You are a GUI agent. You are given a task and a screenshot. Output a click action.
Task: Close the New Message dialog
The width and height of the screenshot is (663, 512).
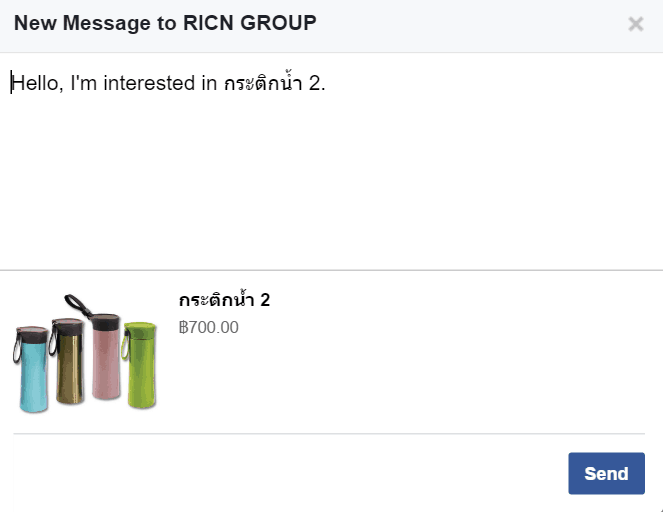click(x=635, y=24)
